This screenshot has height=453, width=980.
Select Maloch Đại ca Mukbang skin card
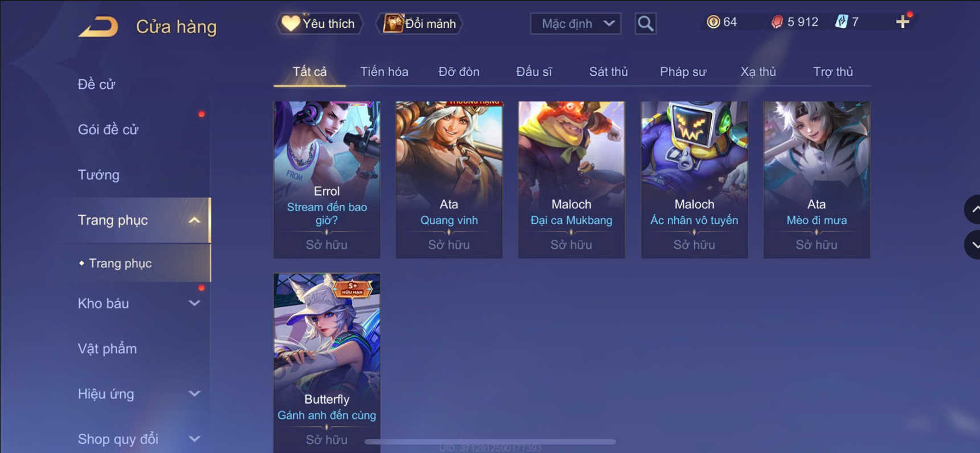(x=571, y=180)
